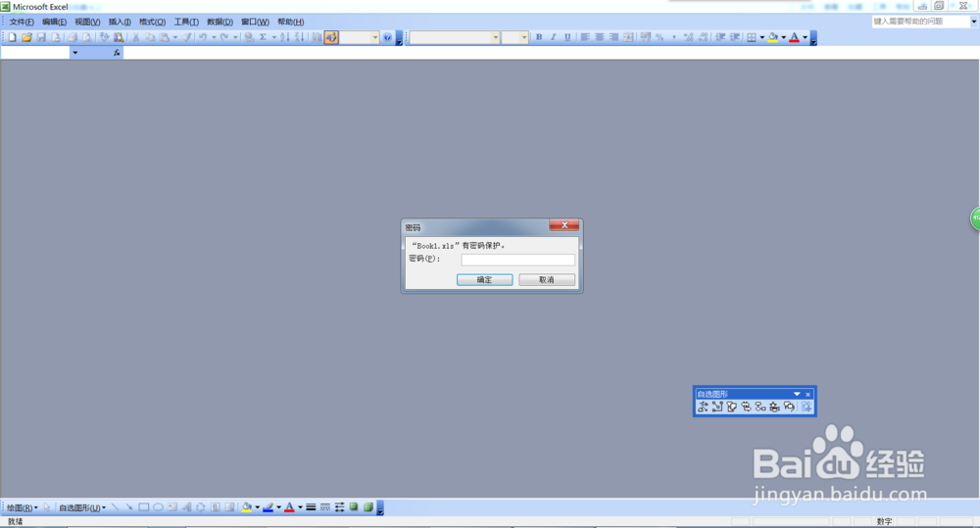Select the Text Box tool in Drawing toolbar

[x=172, y=507]
